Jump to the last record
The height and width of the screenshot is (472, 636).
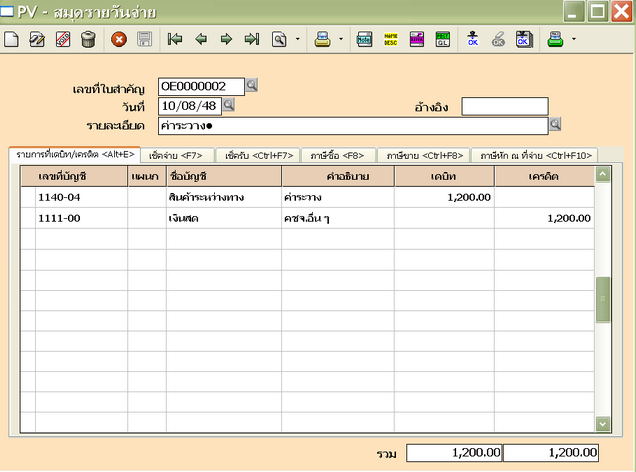tap(251, 40)
